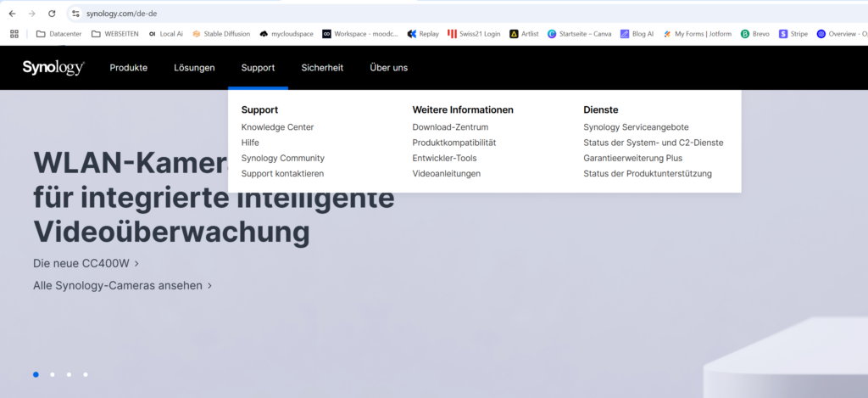Select the second carousel dot
Viewport: 868px width, 398px height.
coord(53,375)
